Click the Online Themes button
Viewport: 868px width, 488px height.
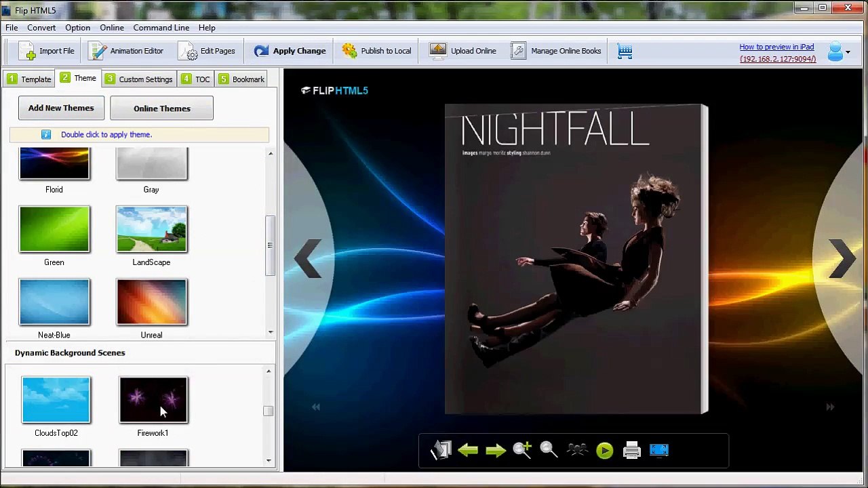tap(161, 108)
